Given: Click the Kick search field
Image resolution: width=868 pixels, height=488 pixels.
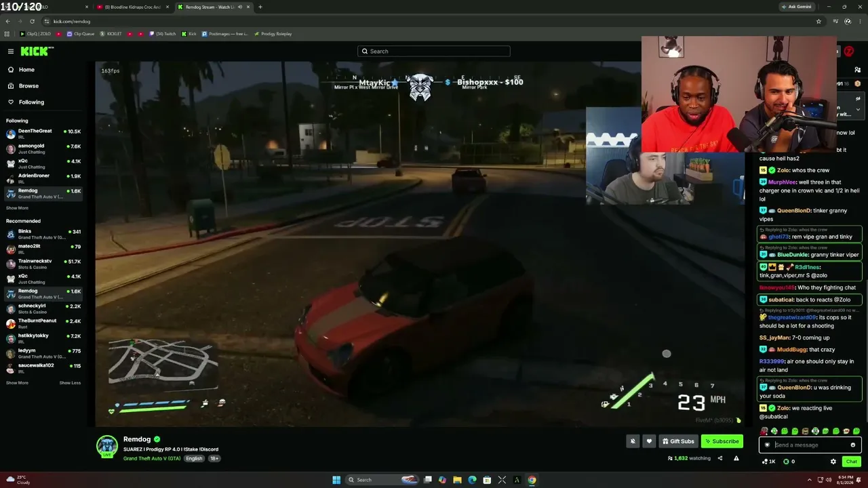Looking at the screenshot, I should pyautogui.click(x=434, y=52).
